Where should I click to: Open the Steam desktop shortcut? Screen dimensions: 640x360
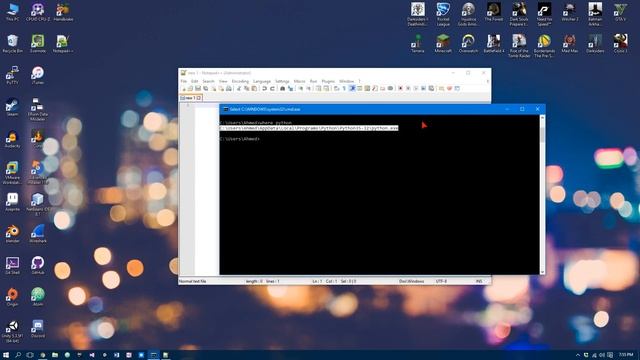coord(12,107)
